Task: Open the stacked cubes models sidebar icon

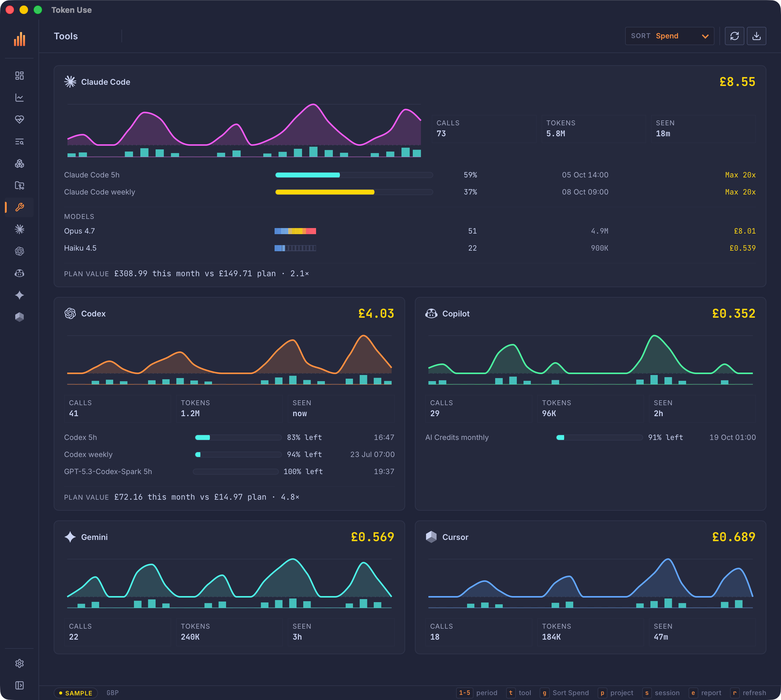Action: tap(20, 163)
